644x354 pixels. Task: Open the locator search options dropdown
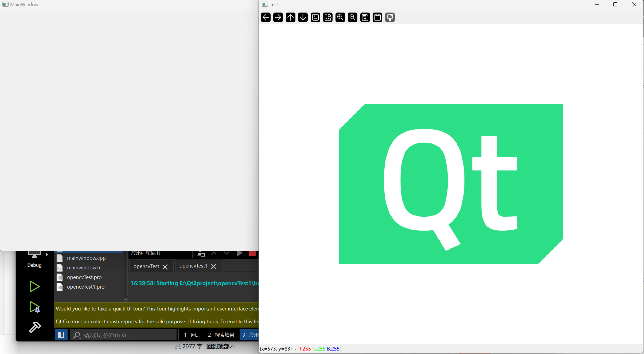77,335
